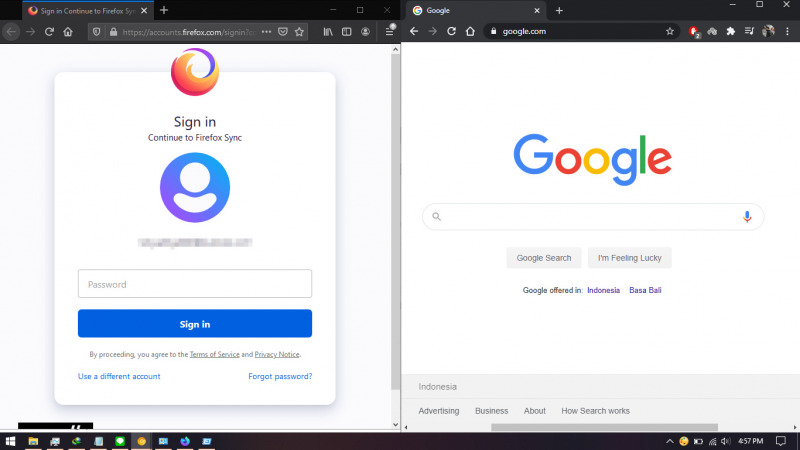This screenshot has width=800, height=450.
Task: Open green chat app on taskbar
Action: click(x=120, y=441)
